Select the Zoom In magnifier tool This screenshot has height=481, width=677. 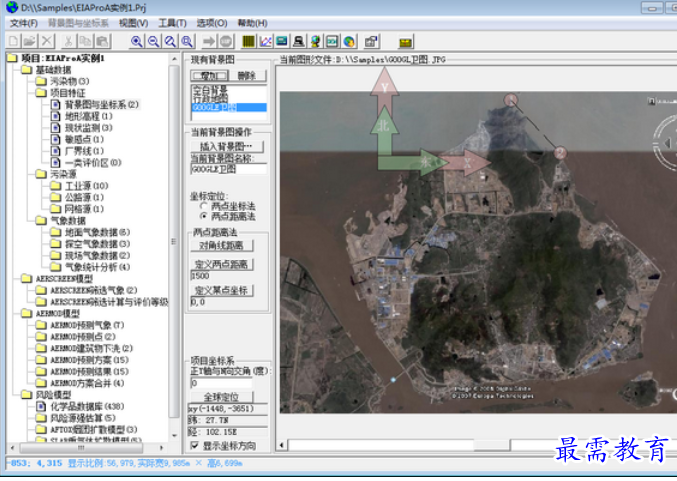tap(136, 41)
